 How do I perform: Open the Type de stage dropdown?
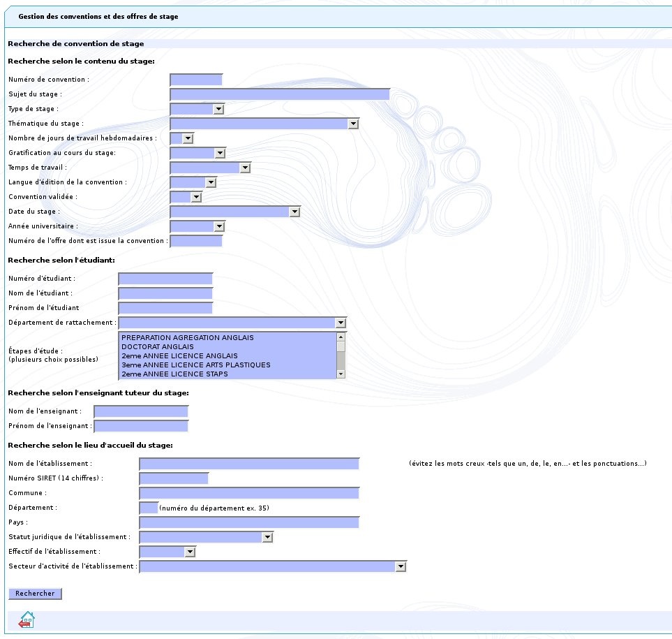[197, 109]
